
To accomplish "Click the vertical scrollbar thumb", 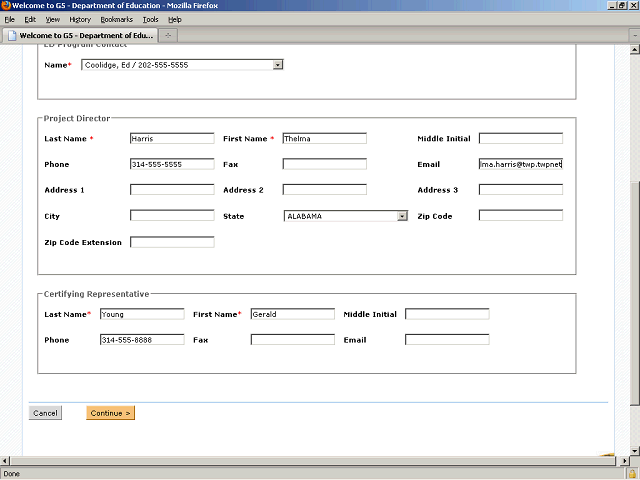I will coord(634,291).
